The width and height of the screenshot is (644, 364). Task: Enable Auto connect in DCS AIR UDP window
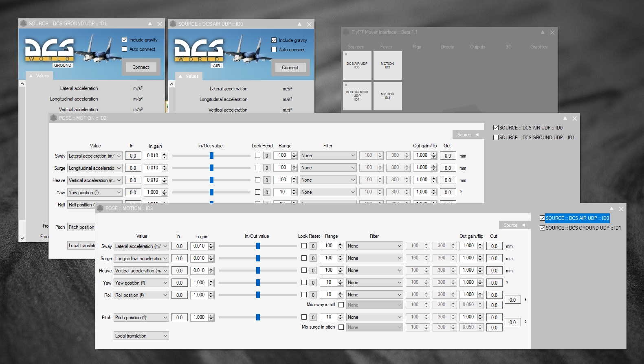point(274,50)
